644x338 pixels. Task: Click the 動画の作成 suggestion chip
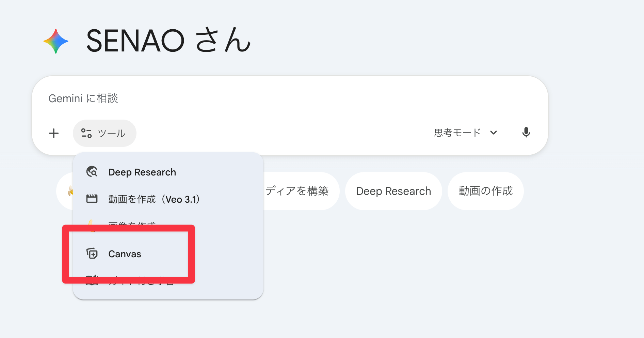pyautogui.click(x=486, y=191)
